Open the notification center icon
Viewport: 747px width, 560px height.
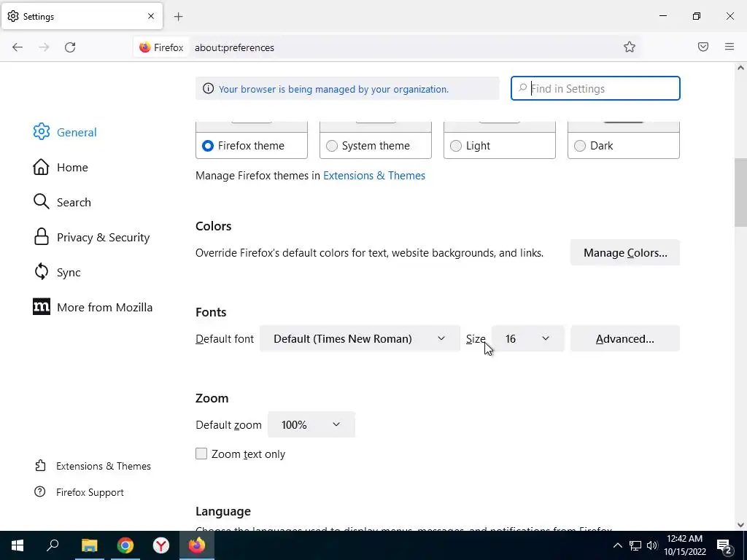coord(724,545)
